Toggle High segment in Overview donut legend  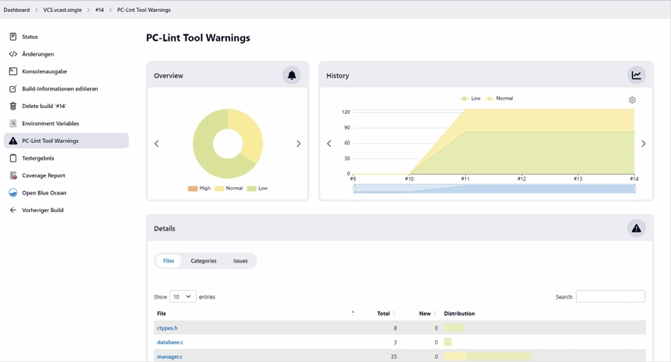[x=199, y=188]
